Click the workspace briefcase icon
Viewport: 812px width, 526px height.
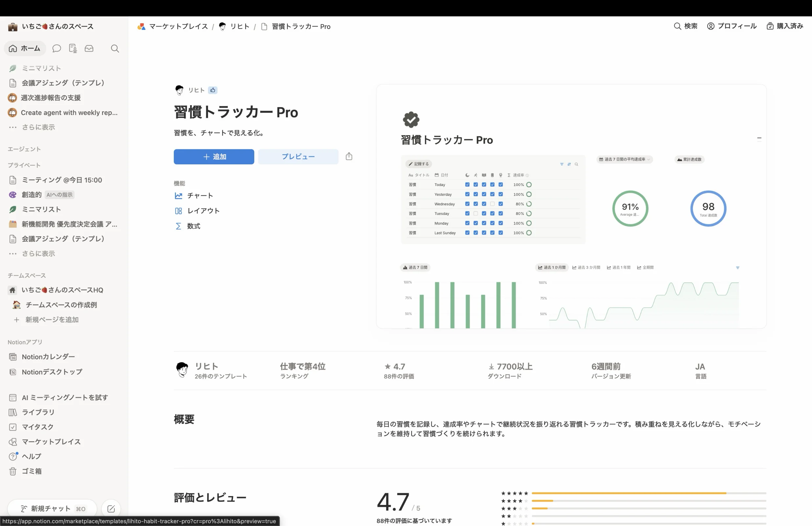coord(12,27)
